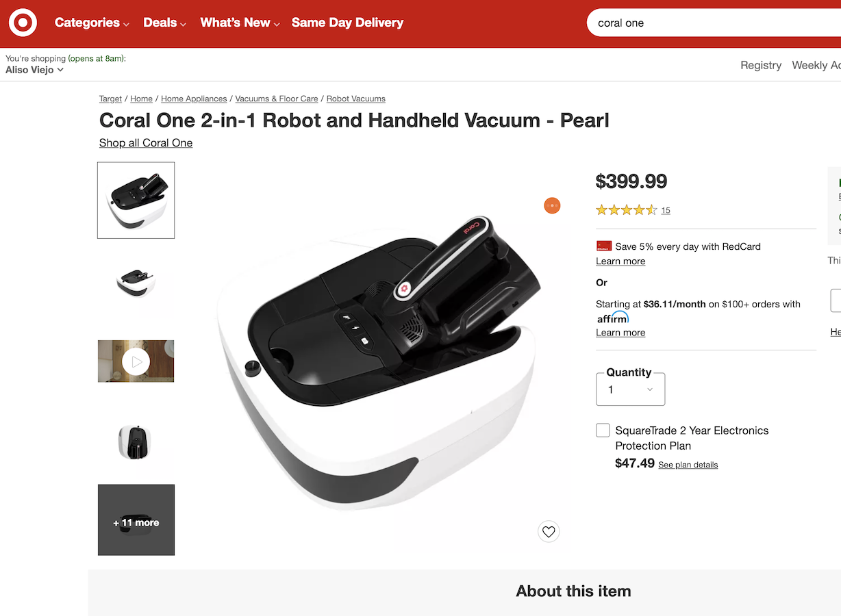Open Robot Vacuums breadcrumb link

tap(356, 99)
